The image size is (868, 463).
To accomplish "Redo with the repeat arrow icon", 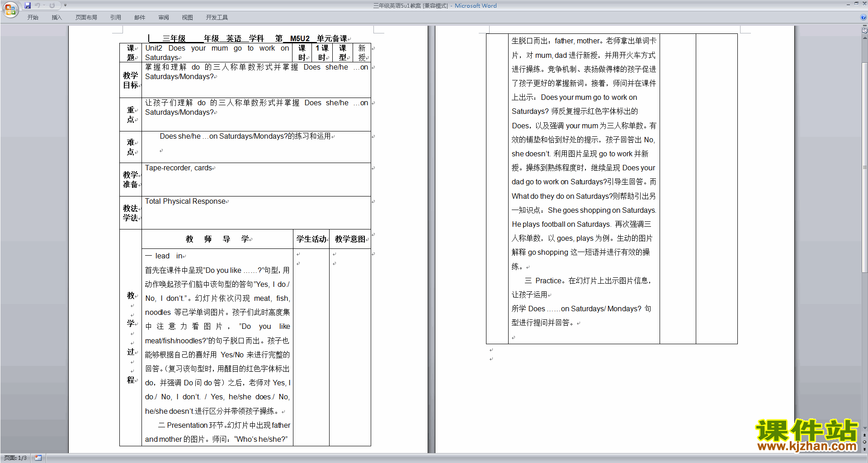I will (52, 5).
